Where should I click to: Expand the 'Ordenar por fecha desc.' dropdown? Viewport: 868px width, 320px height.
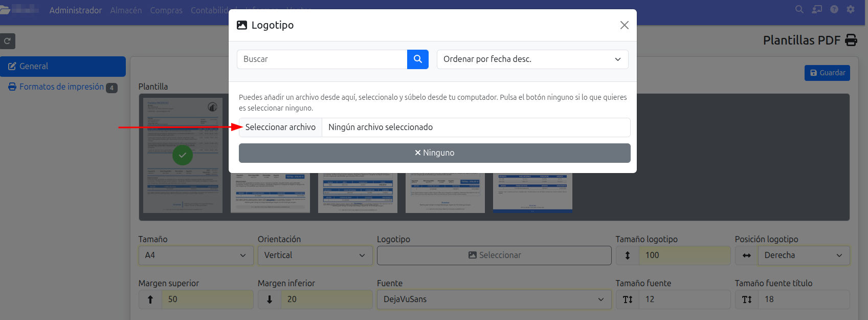[x=532, y=59]
